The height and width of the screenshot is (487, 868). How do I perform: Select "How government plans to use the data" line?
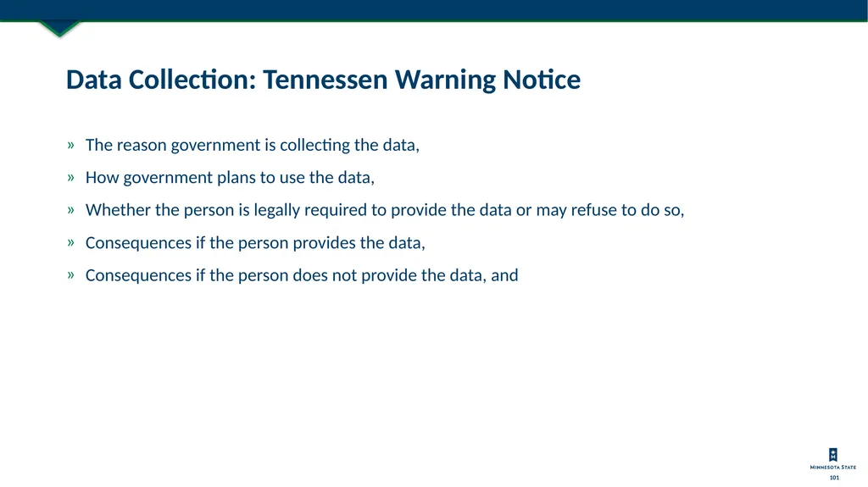point(230,178)
